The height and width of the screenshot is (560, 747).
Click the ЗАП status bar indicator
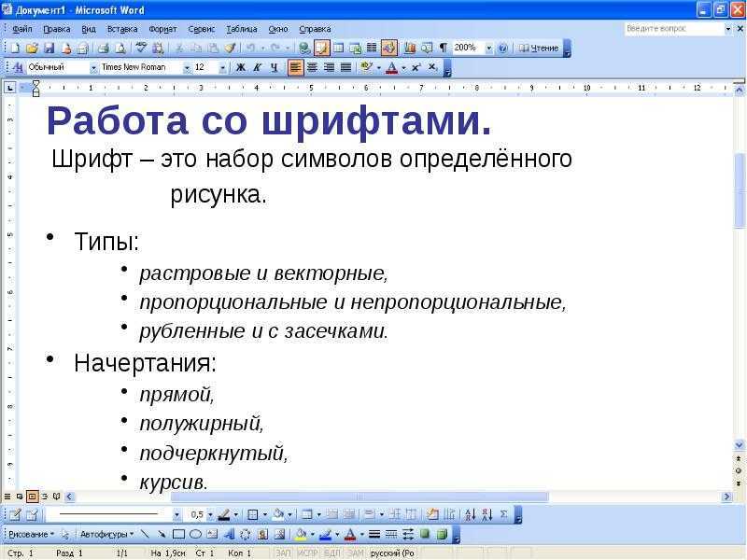click(x=284, y=553)
